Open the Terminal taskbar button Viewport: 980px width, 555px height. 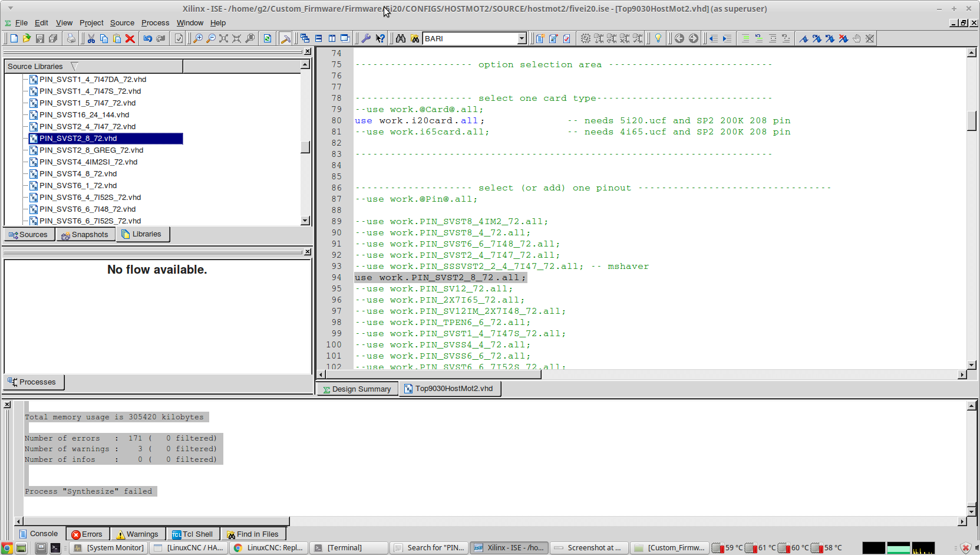tap(348, 548)
